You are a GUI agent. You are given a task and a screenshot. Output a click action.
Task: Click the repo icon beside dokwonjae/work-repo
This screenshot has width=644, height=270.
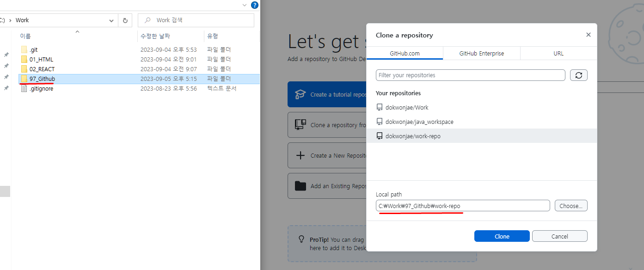(x=380, y=136)
